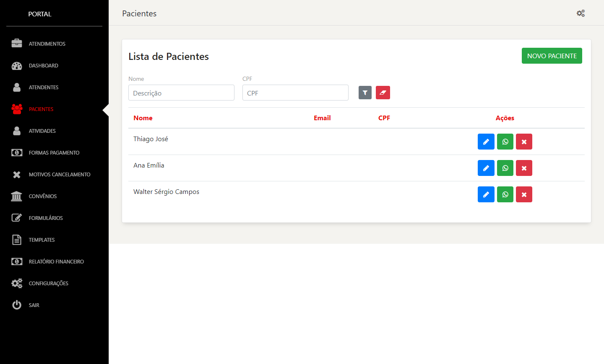Click the Nome column header

(x=143, y=118)
